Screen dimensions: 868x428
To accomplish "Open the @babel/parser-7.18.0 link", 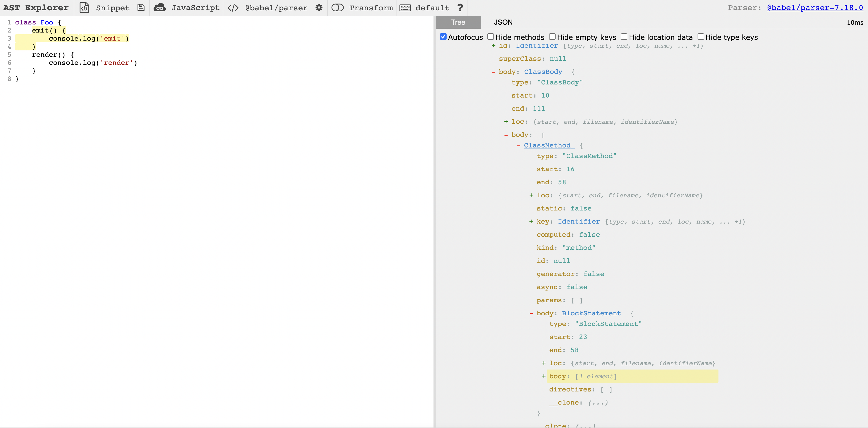I will [815, 8].
